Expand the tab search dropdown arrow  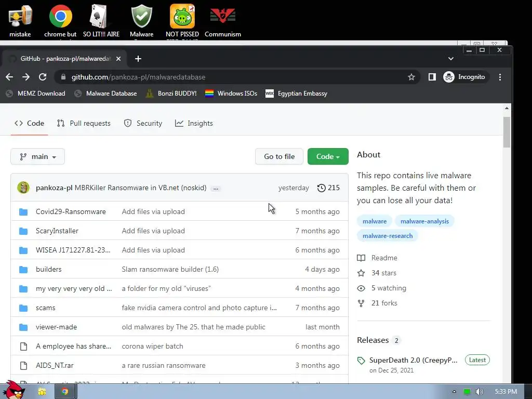pos(450,59)
